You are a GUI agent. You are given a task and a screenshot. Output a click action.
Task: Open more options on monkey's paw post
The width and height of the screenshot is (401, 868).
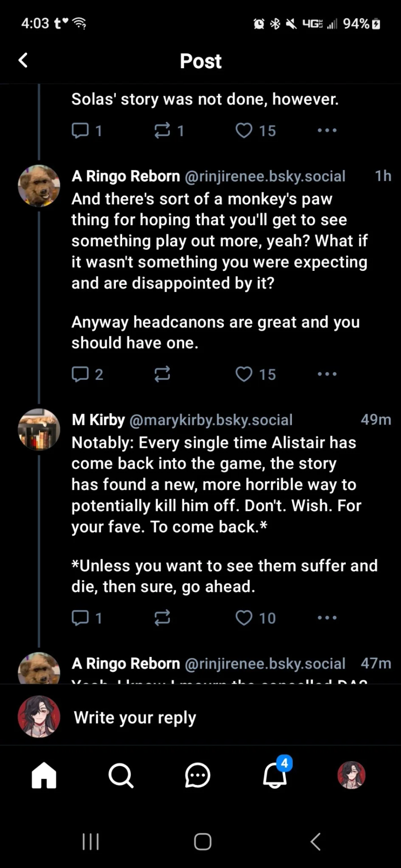(x=327, y=374)
